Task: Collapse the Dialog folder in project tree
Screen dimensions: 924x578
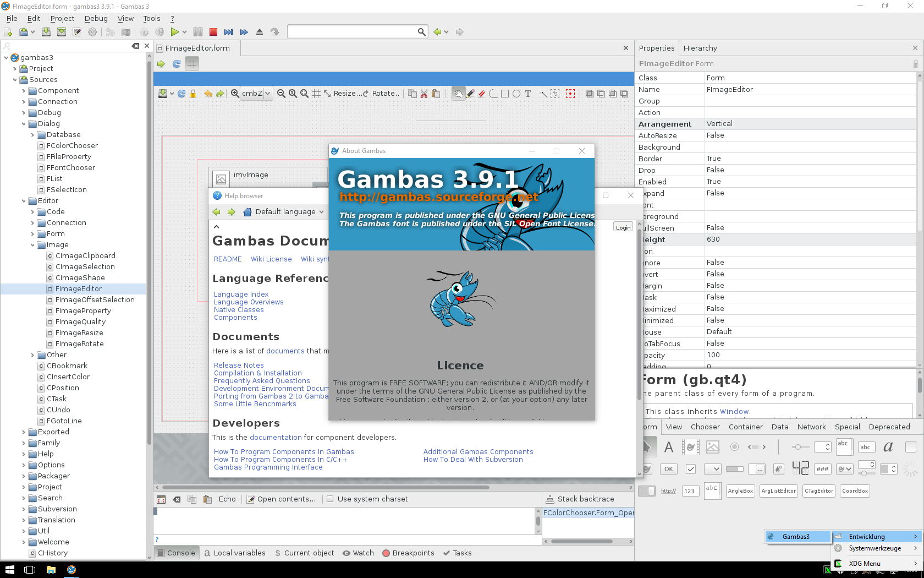Action: 24,124
